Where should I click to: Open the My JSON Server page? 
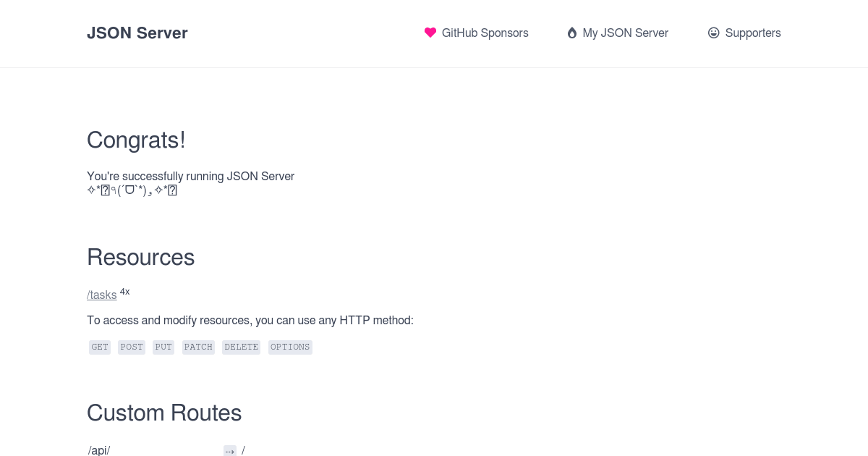click(625, 33)
